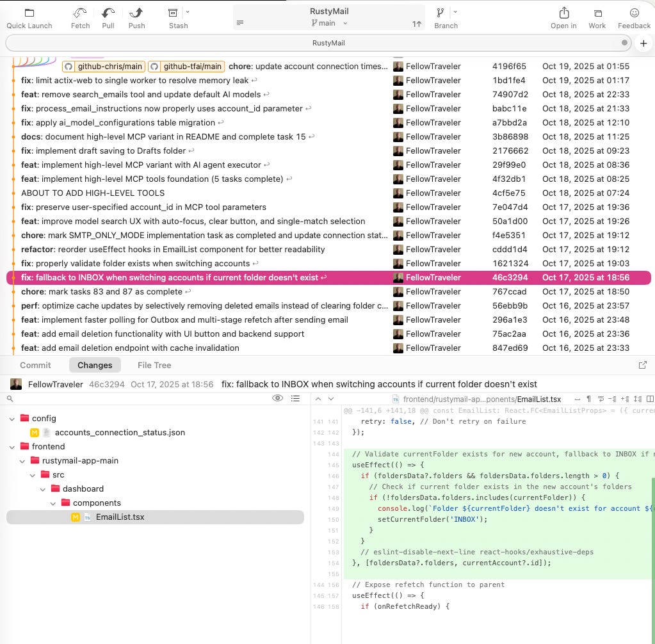Send feedback via the Feedback smiley icon

pyautogui.click(x=634, y=13)
